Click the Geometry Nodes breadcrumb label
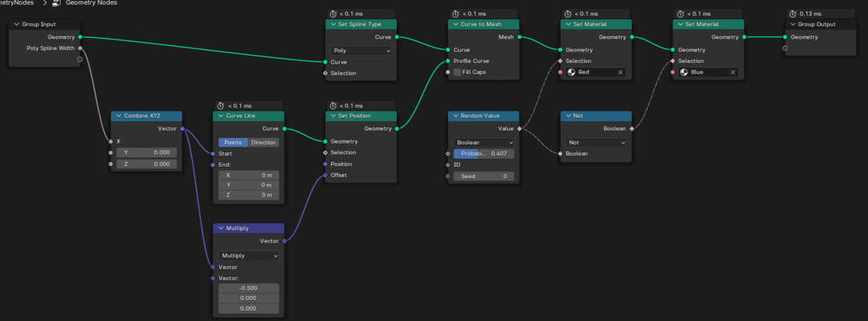This screenshot has width=868, height=321. pos(91,3)
